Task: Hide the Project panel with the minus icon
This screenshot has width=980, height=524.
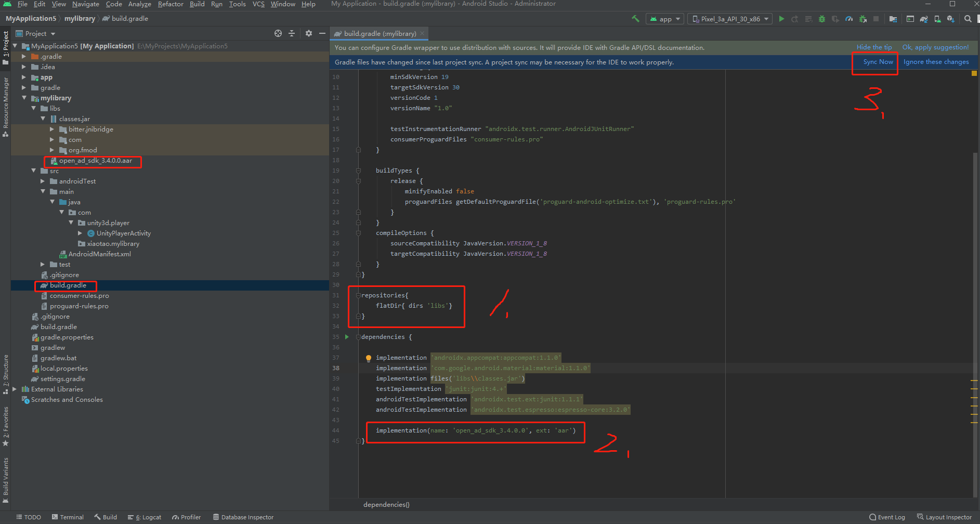Action: (x=322, y=33)
